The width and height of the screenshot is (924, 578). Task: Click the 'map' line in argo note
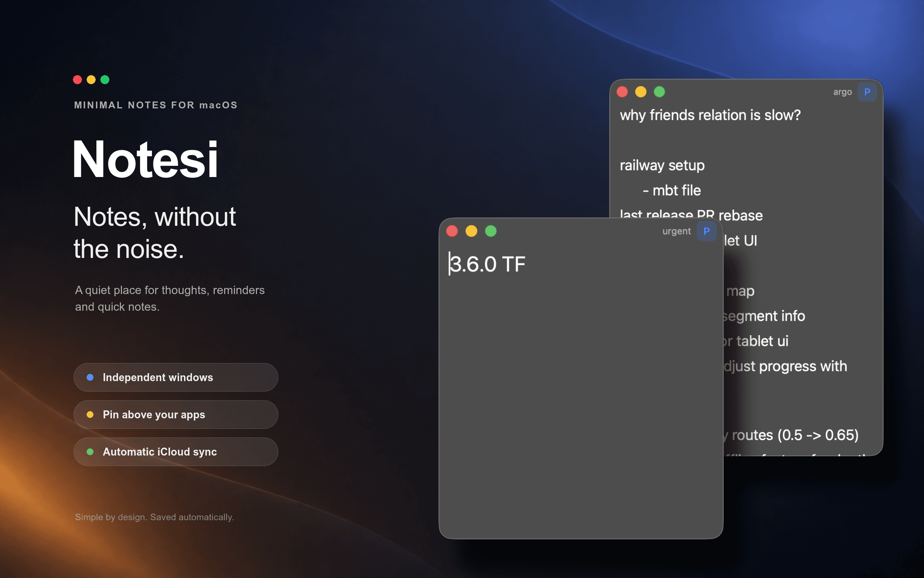[x=740, y=291]
